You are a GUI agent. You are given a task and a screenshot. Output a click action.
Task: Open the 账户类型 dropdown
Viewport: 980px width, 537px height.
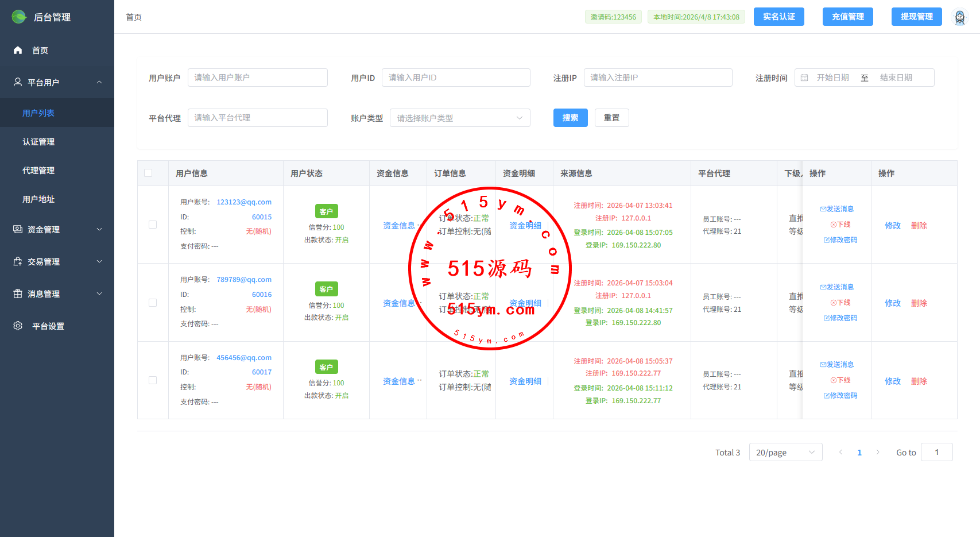pyautogui.click(x=460, y=118)
